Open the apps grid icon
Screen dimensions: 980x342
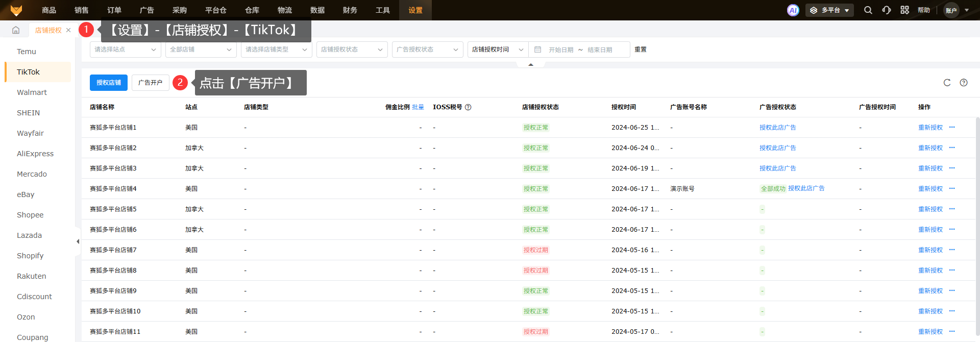tap(904, 10)
